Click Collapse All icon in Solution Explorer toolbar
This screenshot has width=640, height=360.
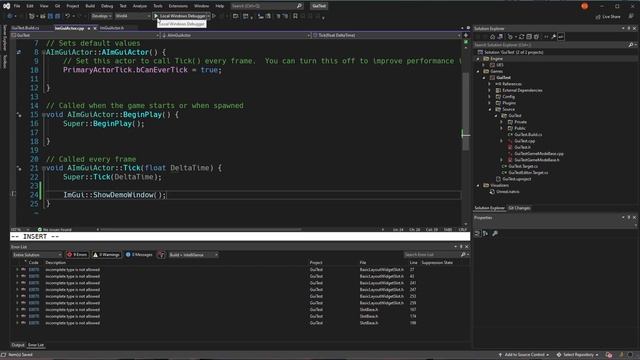point(529,37)
